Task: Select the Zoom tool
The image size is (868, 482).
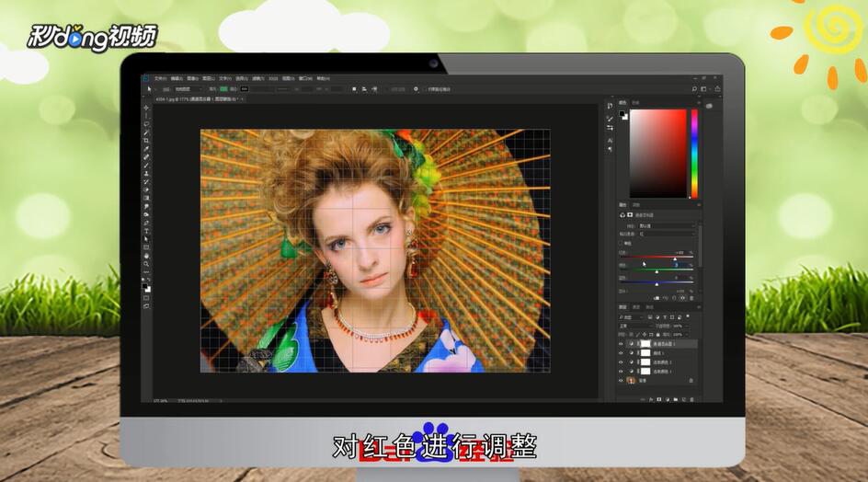Action: click(146, 264)
